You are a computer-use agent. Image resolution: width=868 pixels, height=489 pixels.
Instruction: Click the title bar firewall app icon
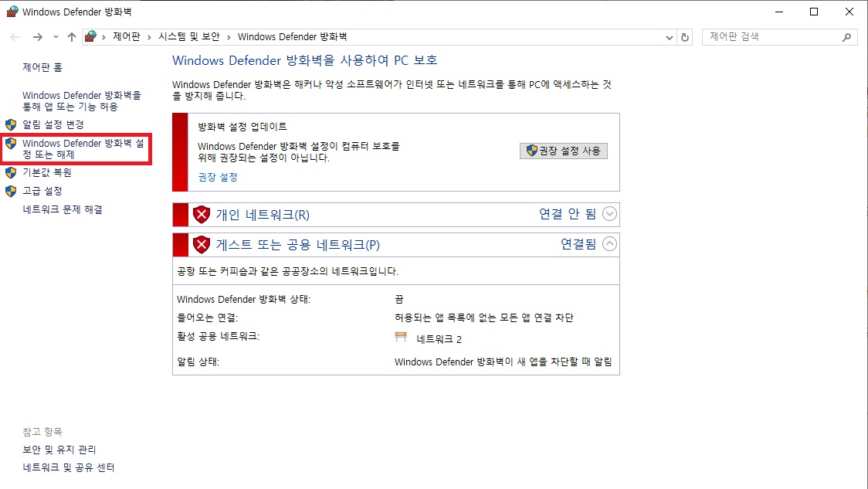12,12
